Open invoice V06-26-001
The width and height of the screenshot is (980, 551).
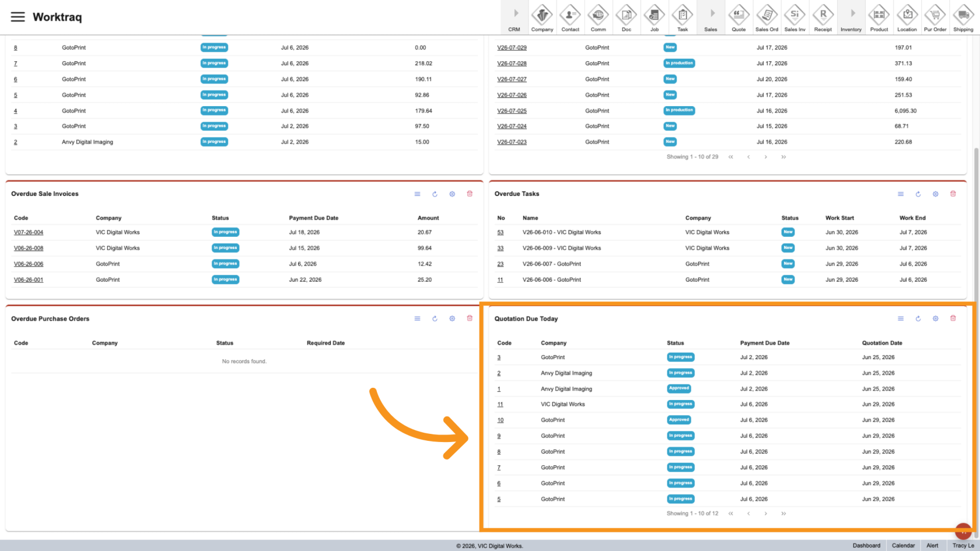coord(29,280)
